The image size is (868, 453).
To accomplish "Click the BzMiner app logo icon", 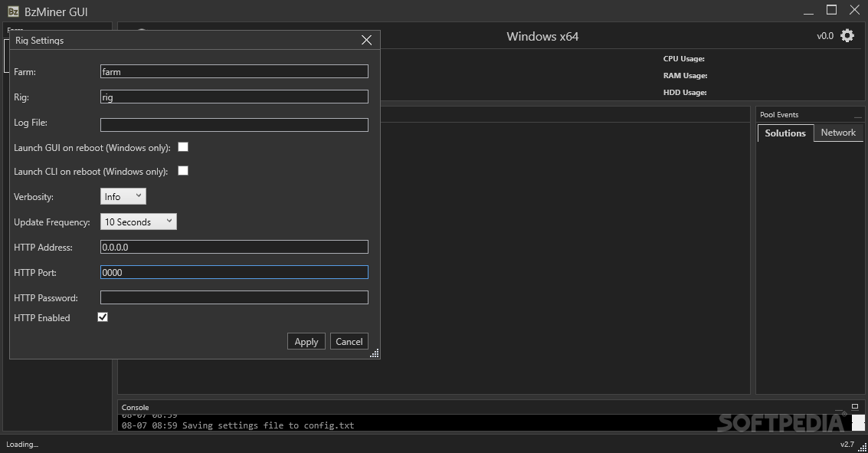I will coord(13,11).
